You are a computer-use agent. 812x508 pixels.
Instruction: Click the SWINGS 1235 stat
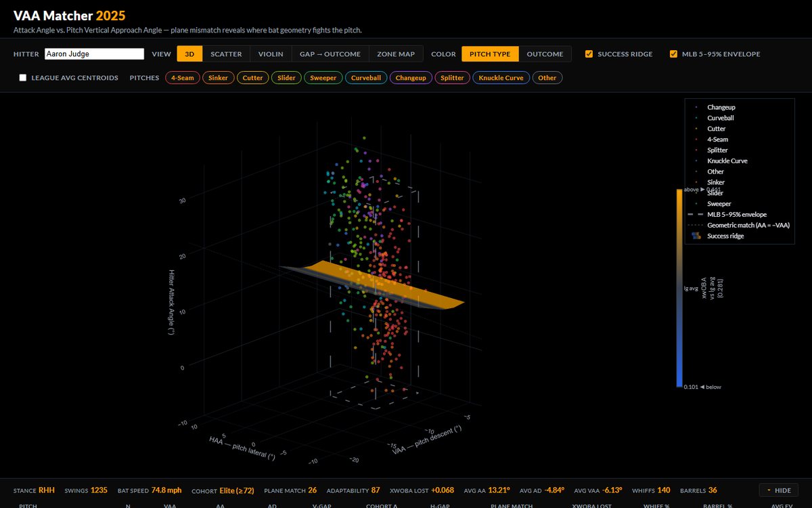coord(86,490)
